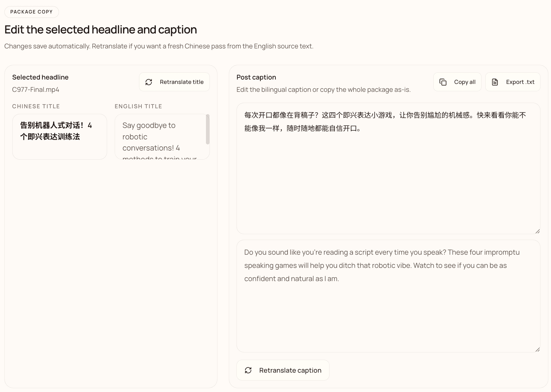Click the Post caption heading

[256, 77]
